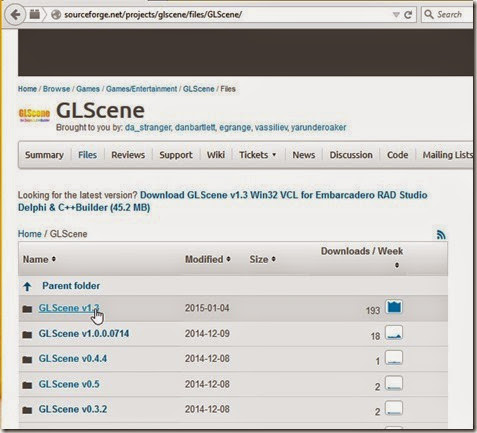The image size is (477, 433).
Task: Sort the list by Name column
Action: coord(39,259)
